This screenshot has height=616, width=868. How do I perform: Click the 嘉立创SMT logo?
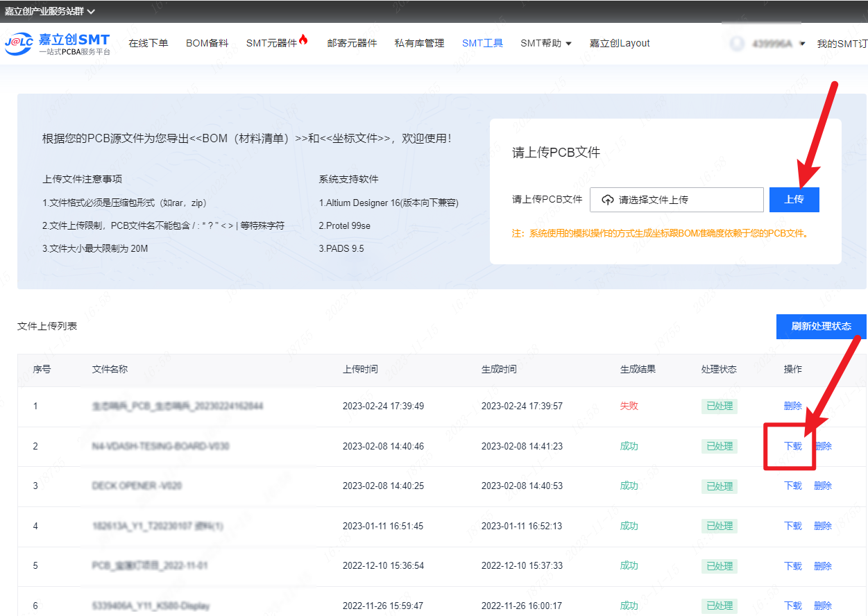(x=57, y=43)
